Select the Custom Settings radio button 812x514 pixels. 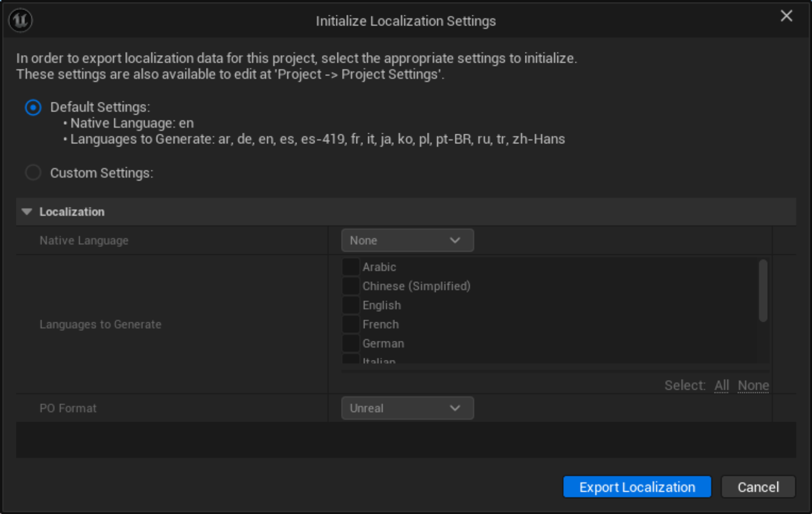point(33,172)
